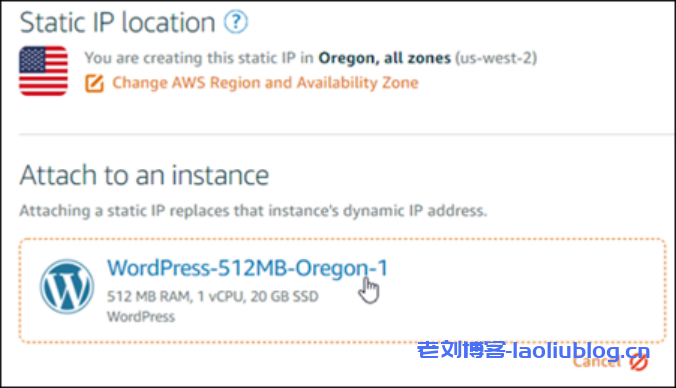Click the Cancel link
The height and width of the screenshot is (388, 676).
pos(597,362)
